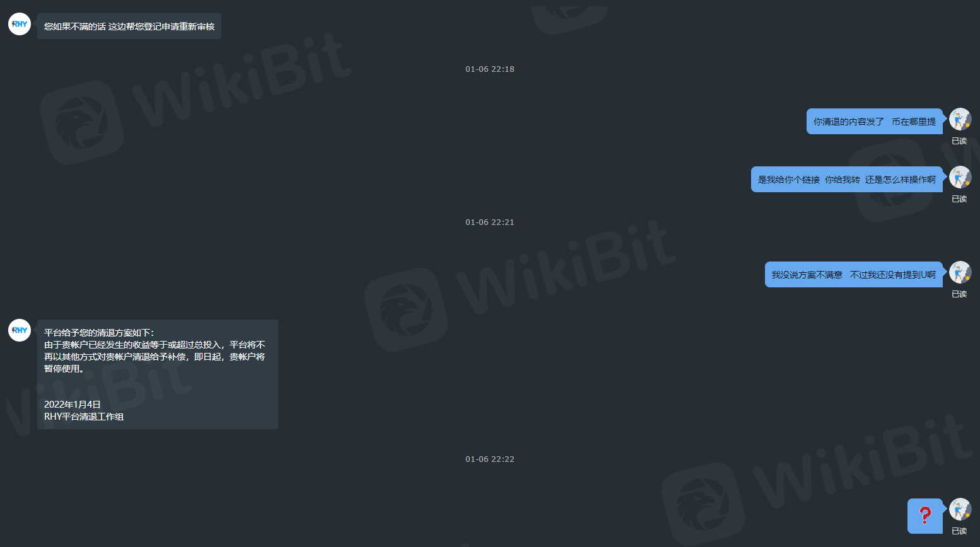
Task: Click the 01-06 22:22 timestamp
Action: (490, 459)
